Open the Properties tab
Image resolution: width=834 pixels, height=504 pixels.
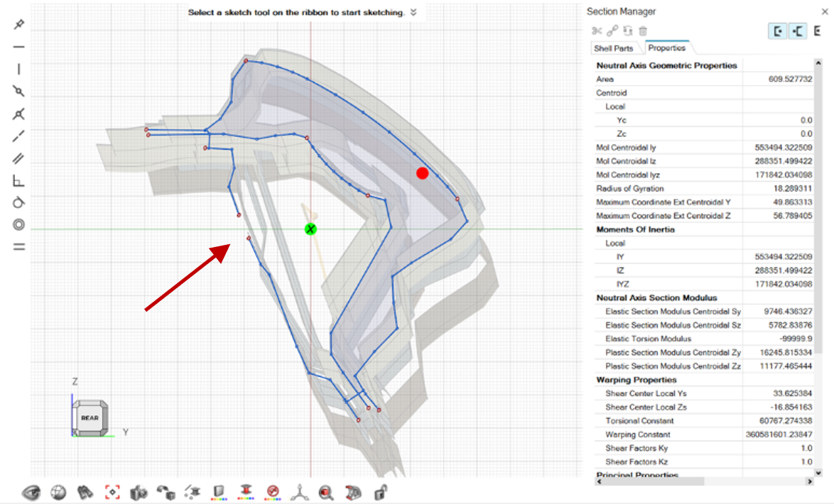(x=666, y=48)
